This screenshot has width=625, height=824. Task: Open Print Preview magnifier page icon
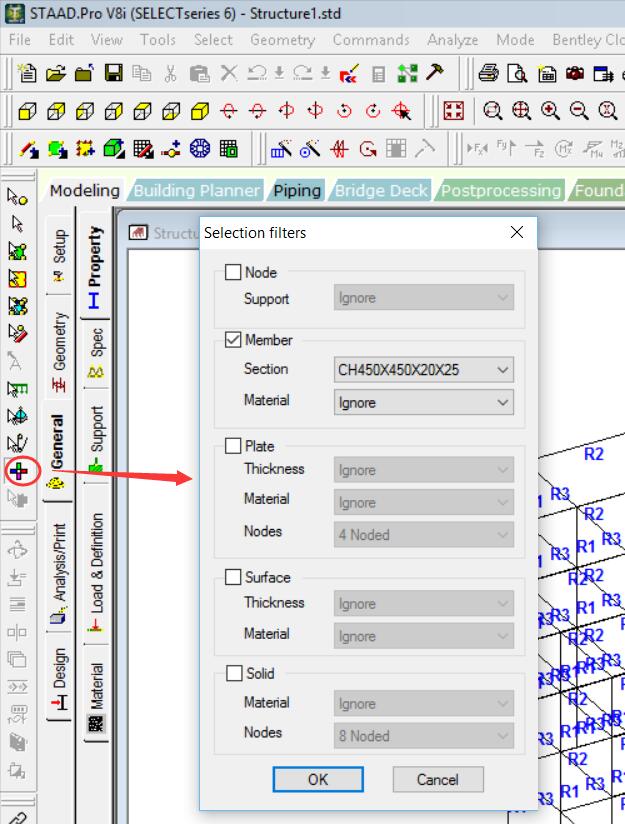pyautogui.click(x=517, y=74)
